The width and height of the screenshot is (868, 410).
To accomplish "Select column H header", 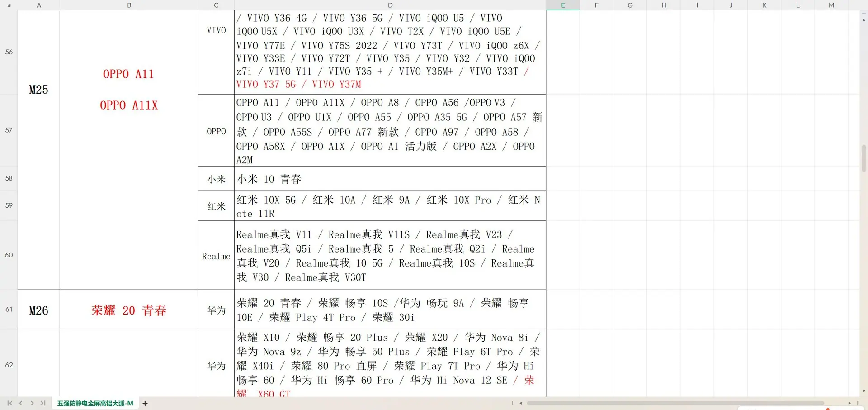I will pos(664,5).
